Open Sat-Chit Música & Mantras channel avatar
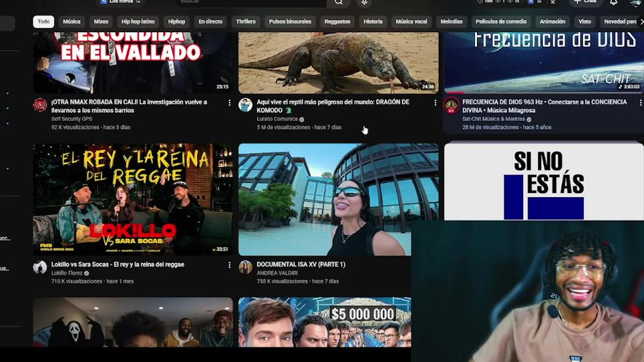 click(x=451, y=105)
